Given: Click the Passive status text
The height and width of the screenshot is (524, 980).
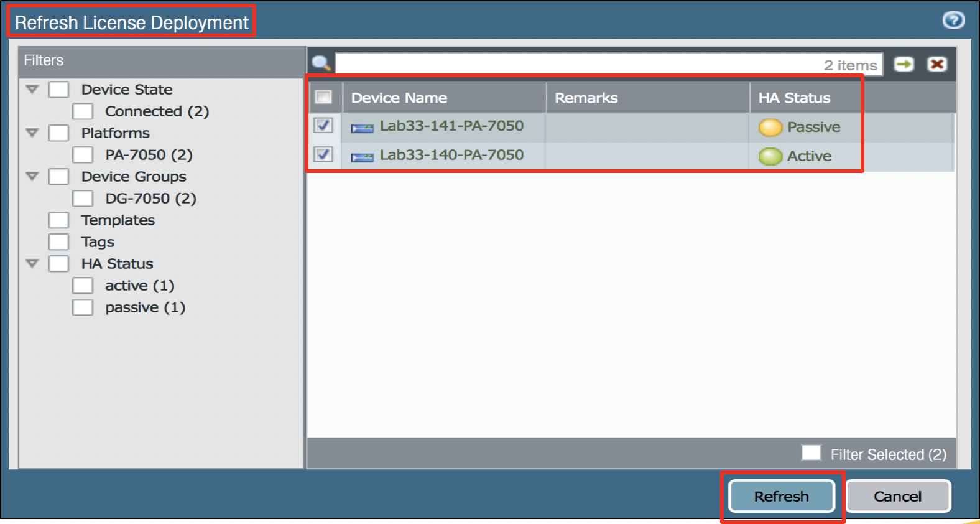Looking at the screenshot, I should coord(814,127).
